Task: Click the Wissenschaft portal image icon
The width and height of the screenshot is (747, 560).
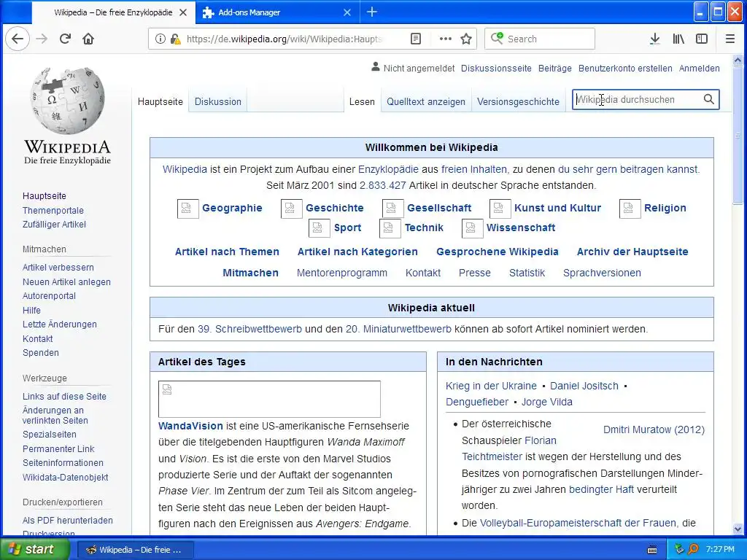Action: 473,228
